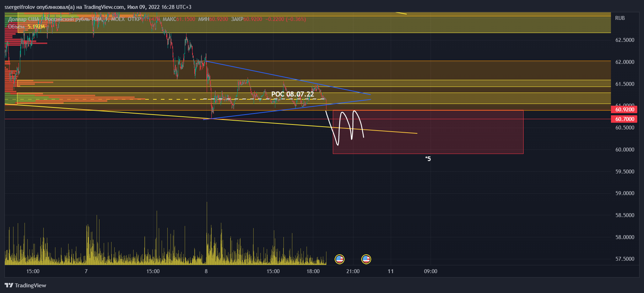Select the POC 08.07.22 text label
644x293 pixels.
(292, 94)
